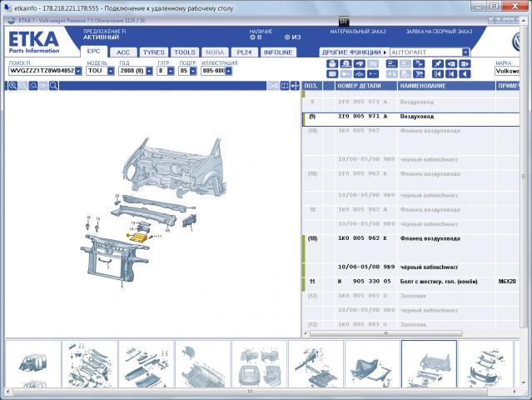Screen dimensions: 532x400
Task: Click the printer icon in the toolbar
Action: pyautogui.click(x=332, y=64)
